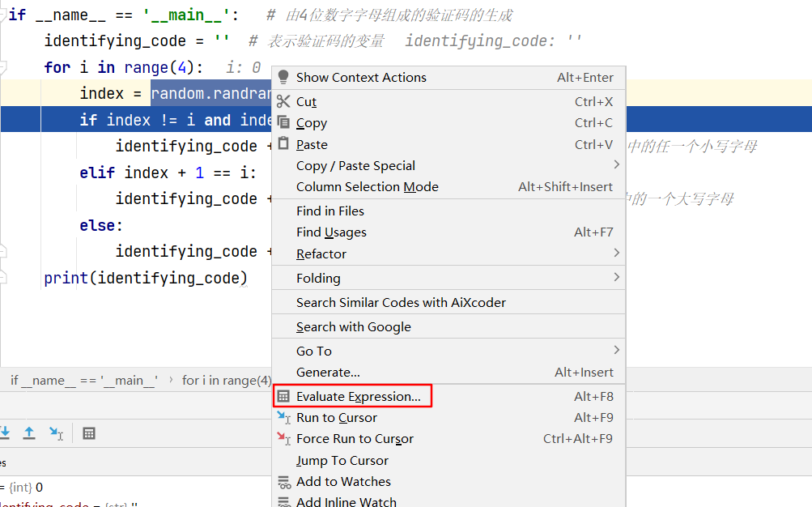Click Search with Google menu item
Viewport: 812px width, 507px height.
click(x=353, y=326)
